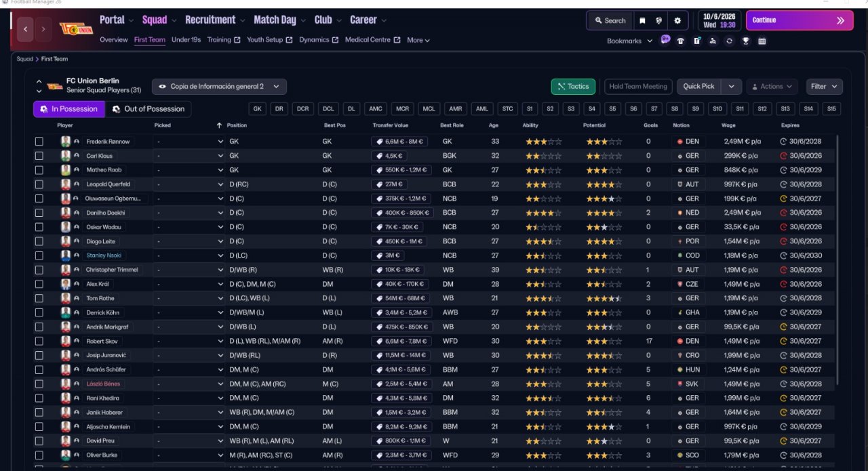The width and height of the screenshot is (868, 471).
Task: Click the trophy icon in bookmarks bar
Action: pyautogui.click(x=745, y=41)
